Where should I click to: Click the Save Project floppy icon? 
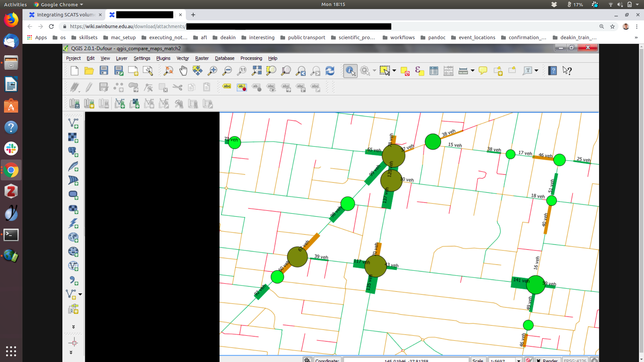104,71
